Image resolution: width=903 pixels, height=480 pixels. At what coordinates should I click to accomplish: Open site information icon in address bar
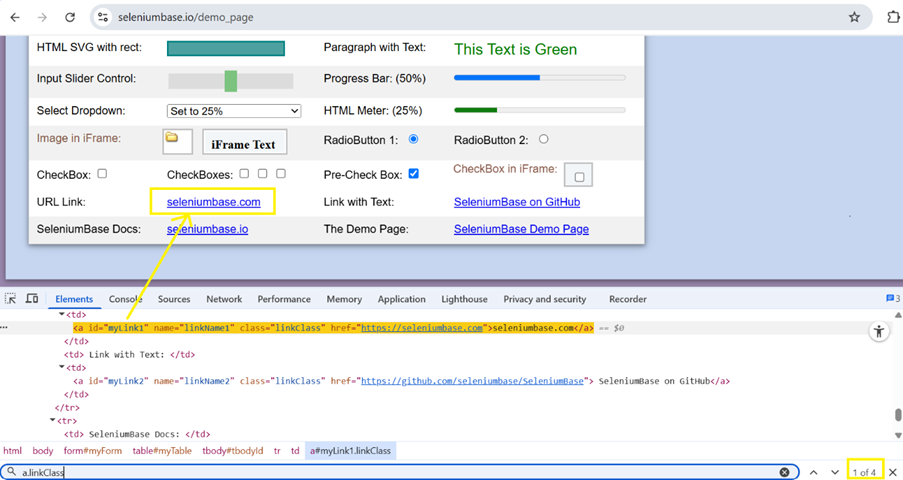[103, 17]
